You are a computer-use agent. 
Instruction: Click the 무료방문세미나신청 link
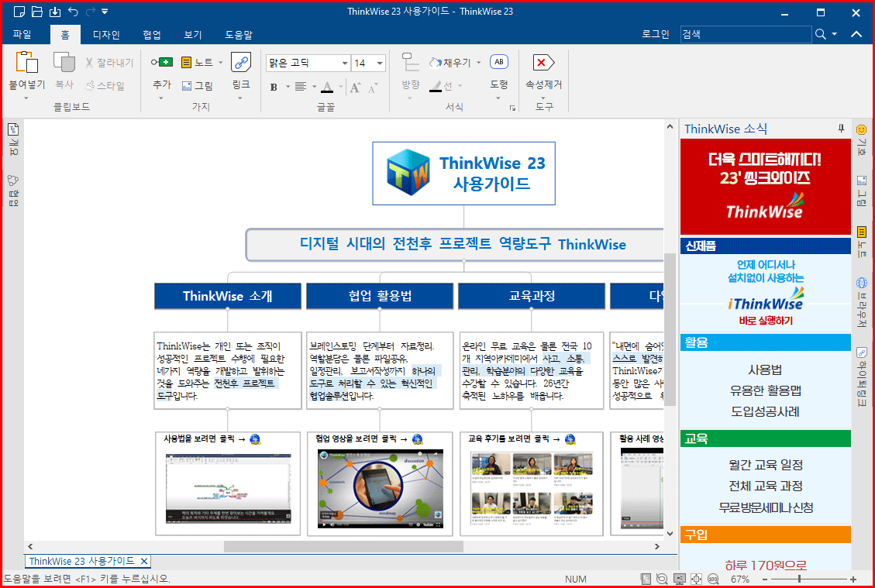765,507
